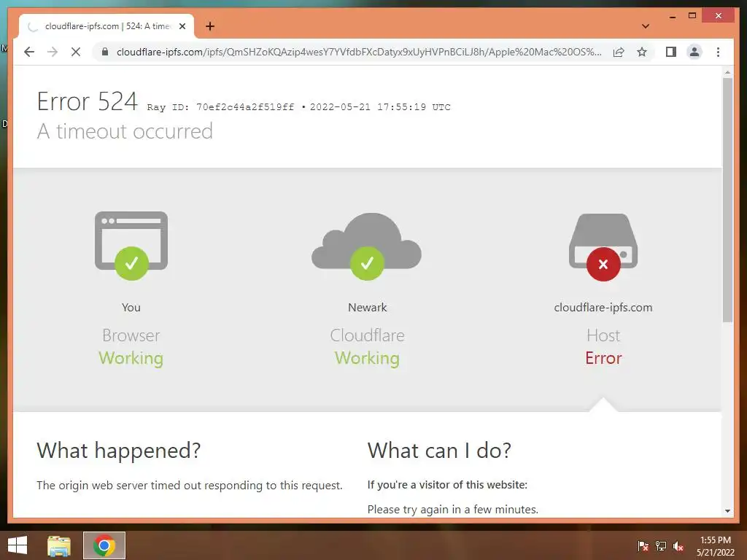The image size is (747, 560).
Task: Bookmark this page with the star
Action: point(642,52)
